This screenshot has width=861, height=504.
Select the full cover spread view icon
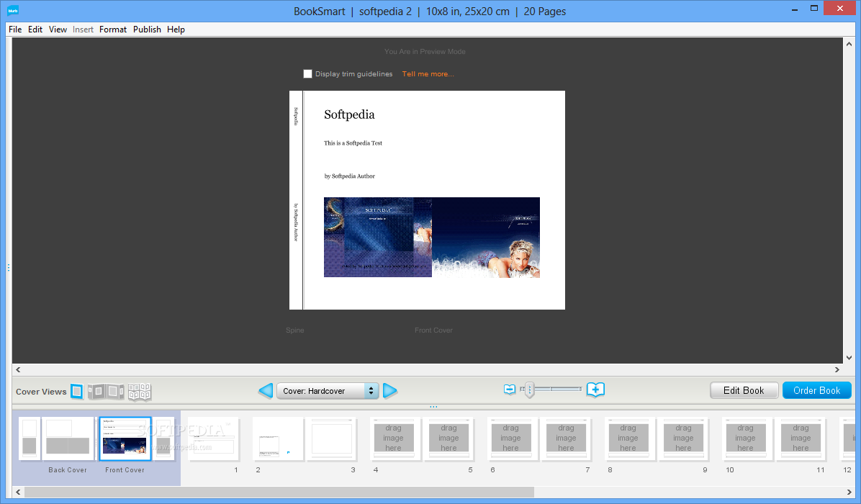point(106,392)
